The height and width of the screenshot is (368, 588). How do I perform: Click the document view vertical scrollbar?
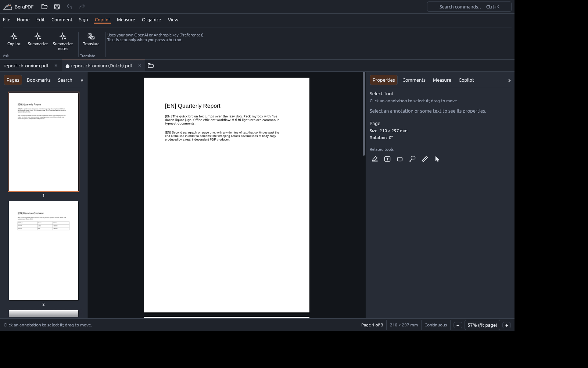click(363, 114)
